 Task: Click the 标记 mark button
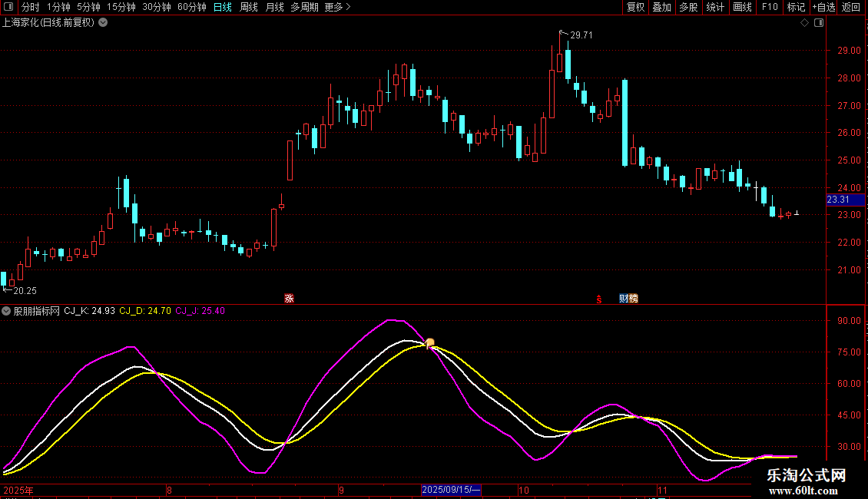[796, 7]
